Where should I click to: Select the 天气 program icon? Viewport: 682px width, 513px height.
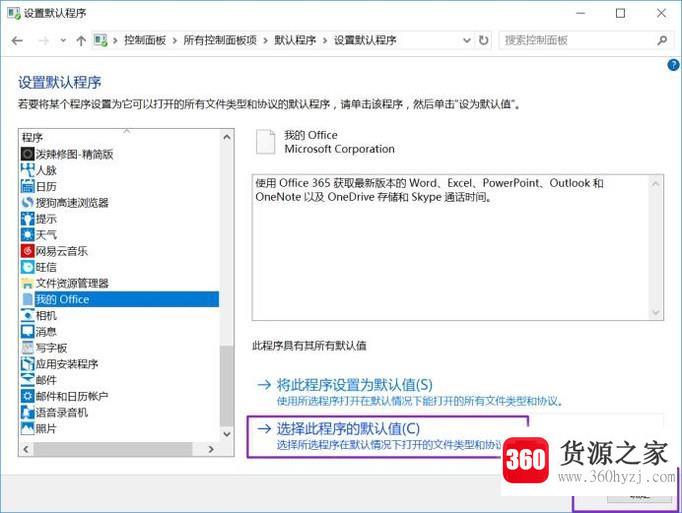(x=27, y=234)
